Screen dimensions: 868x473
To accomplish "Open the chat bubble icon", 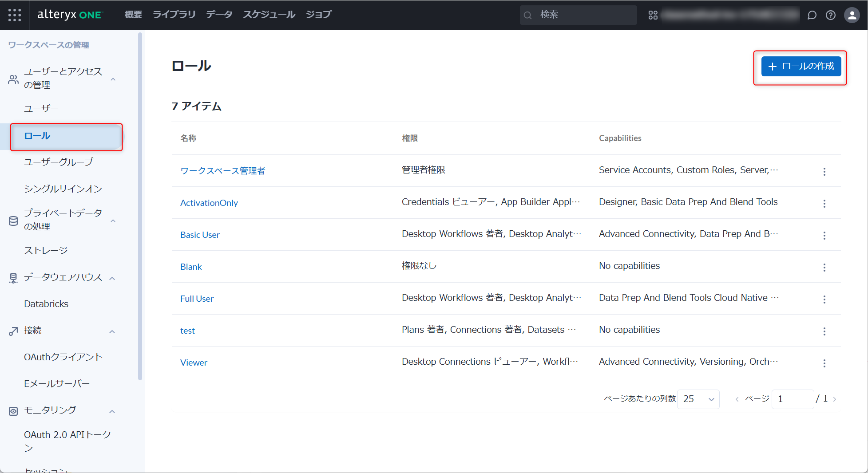I will pyautogui.click(x=812, y=15).
